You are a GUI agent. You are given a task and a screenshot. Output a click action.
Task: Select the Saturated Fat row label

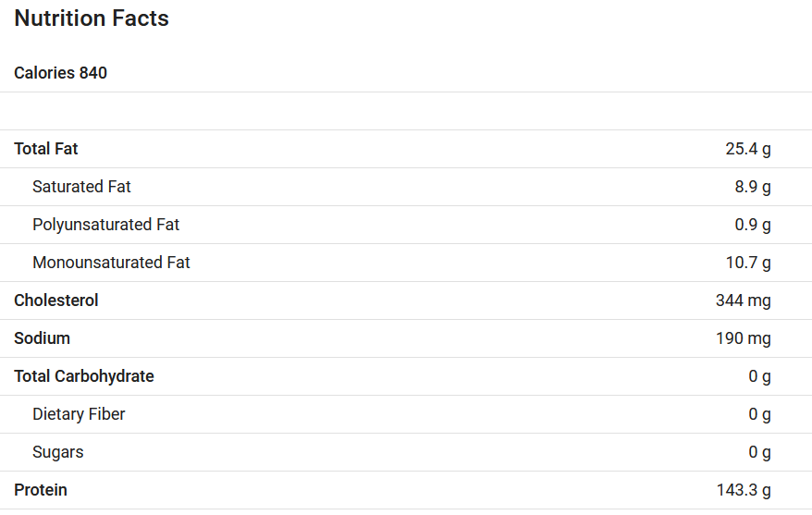(x=81, y=187)
